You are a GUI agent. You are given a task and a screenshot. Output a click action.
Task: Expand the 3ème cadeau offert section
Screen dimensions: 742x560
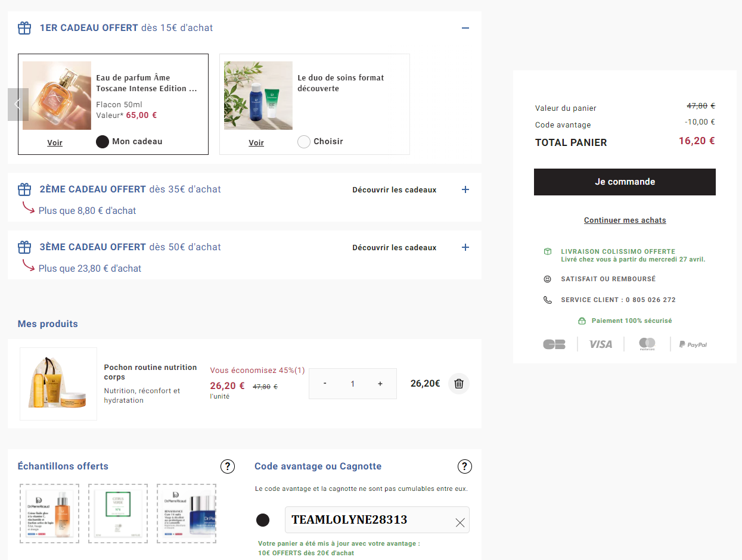[x=465, y=247]
